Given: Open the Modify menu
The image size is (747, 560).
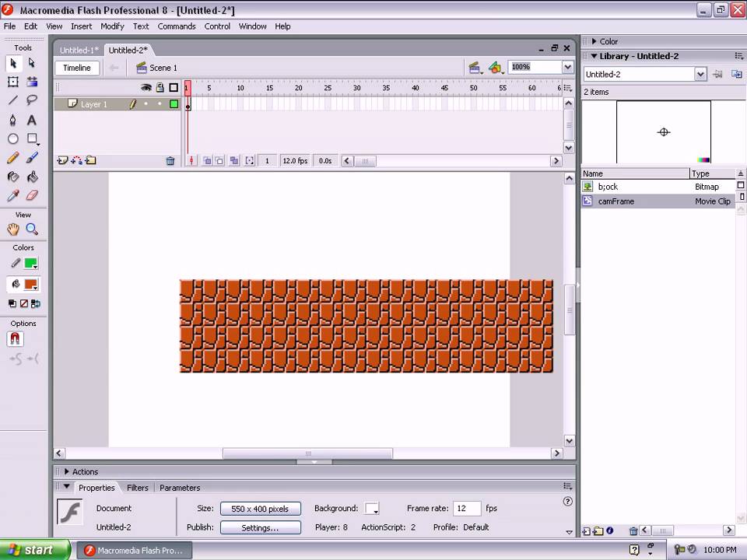Looking at the screenshot, I should tap(112, 26).
